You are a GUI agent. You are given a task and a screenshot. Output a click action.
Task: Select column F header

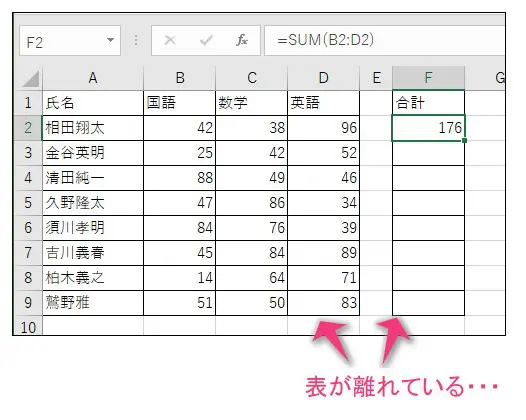point(428,78)
